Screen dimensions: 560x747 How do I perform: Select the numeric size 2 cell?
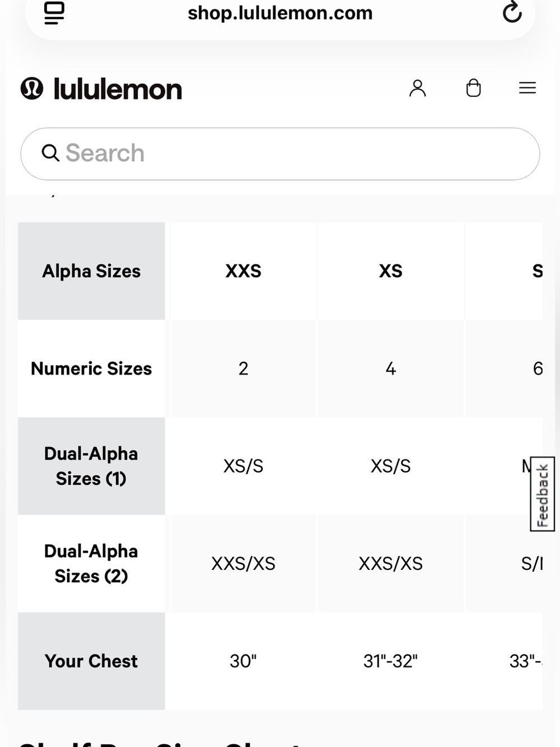pos(243,369)
